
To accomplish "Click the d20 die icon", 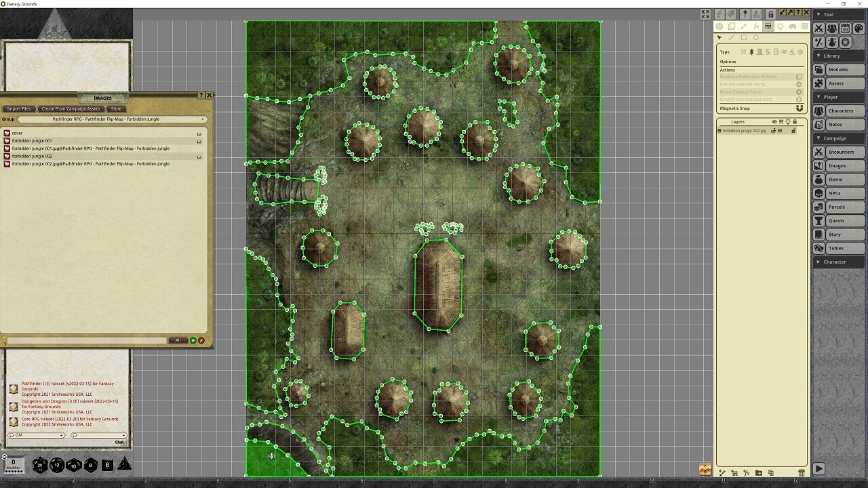I will pos(40,465).
